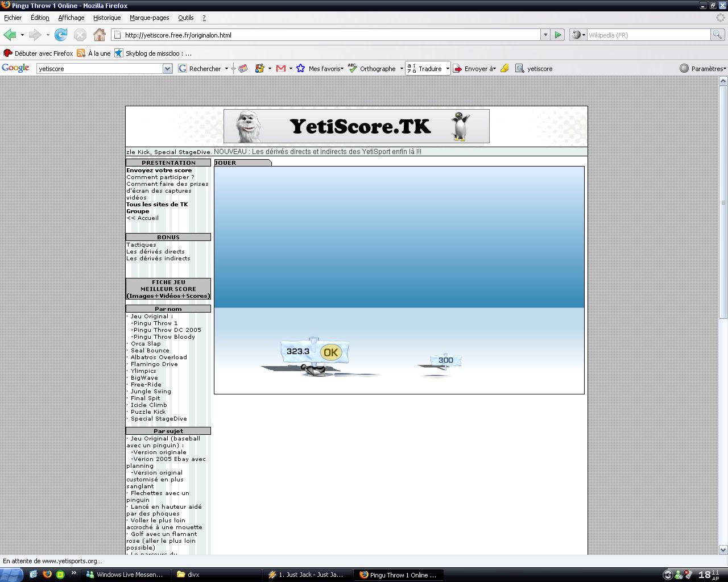Click the yellow highlighter icon
This screenshot has width=728, height=582.
click(504, 68)
